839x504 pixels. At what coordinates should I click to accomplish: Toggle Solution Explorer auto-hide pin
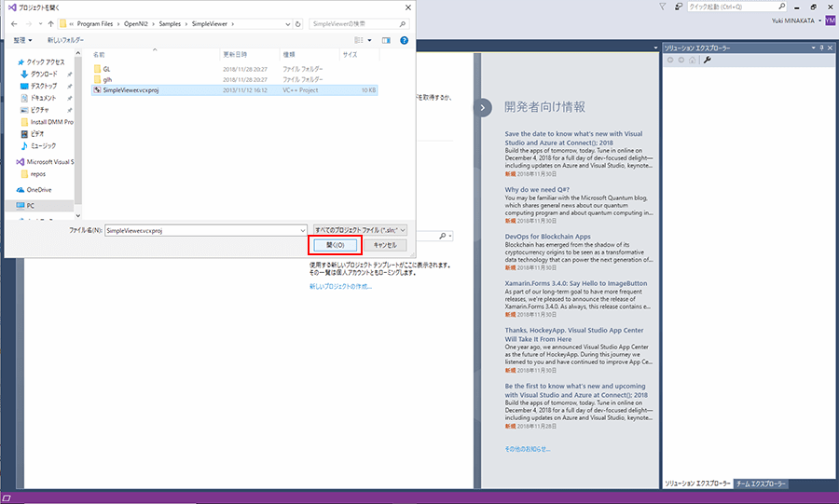pos(822,48)
